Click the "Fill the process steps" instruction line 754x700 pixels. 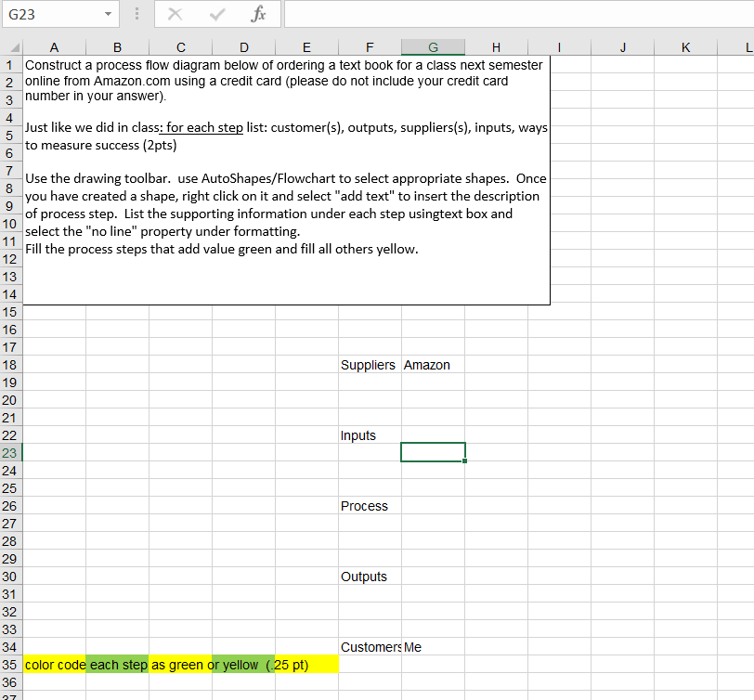pos(222,249)
